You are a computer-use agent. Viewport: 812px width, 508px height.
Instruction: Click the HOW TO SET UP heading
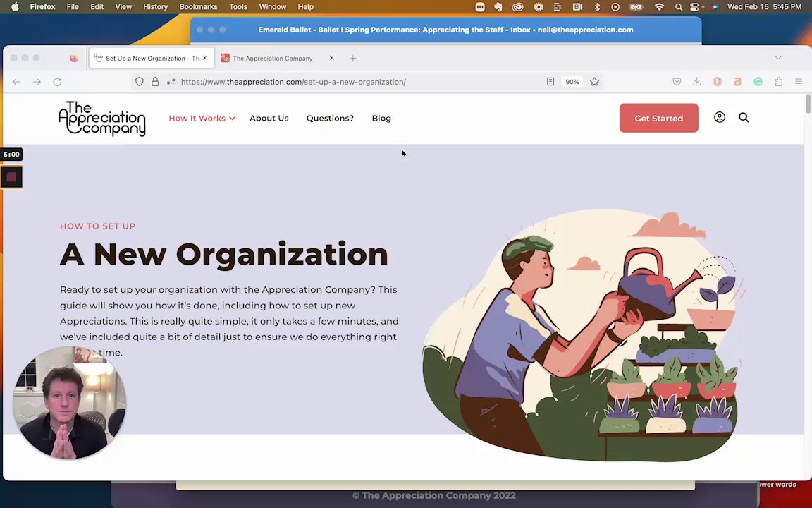(98, 226)
